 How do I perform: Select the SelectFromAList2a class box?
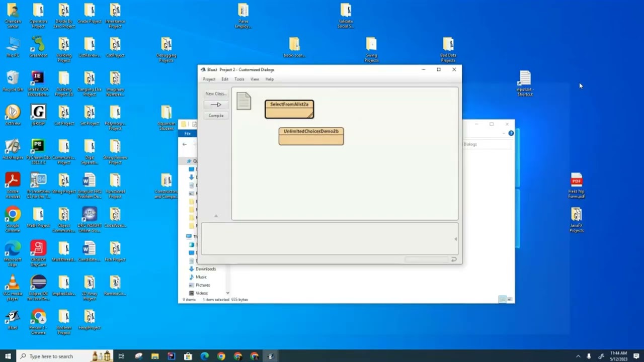pyautogui.click(x=289, y=109)
